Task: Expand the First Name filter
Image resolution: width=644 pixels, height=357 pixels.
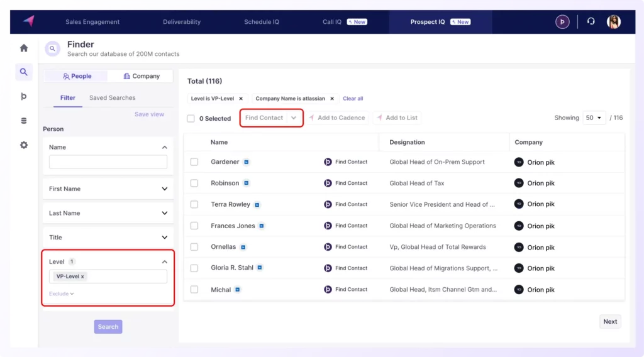Action: [164, 189]
